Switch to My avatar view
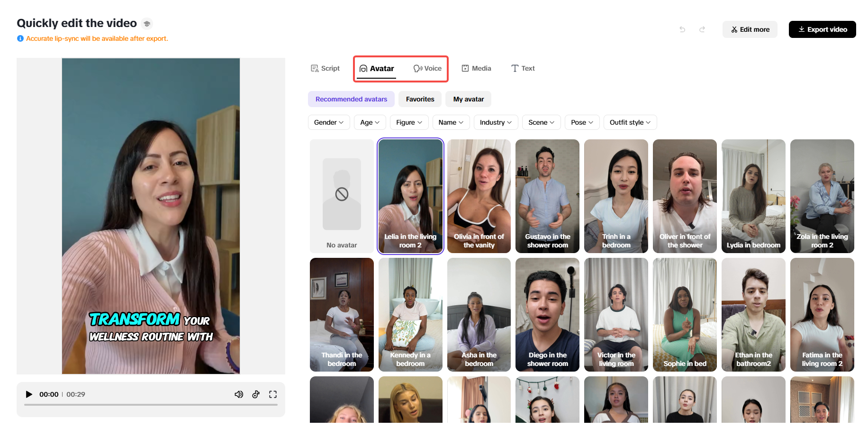Screen dimensions: 868x428 coord(468,99)
